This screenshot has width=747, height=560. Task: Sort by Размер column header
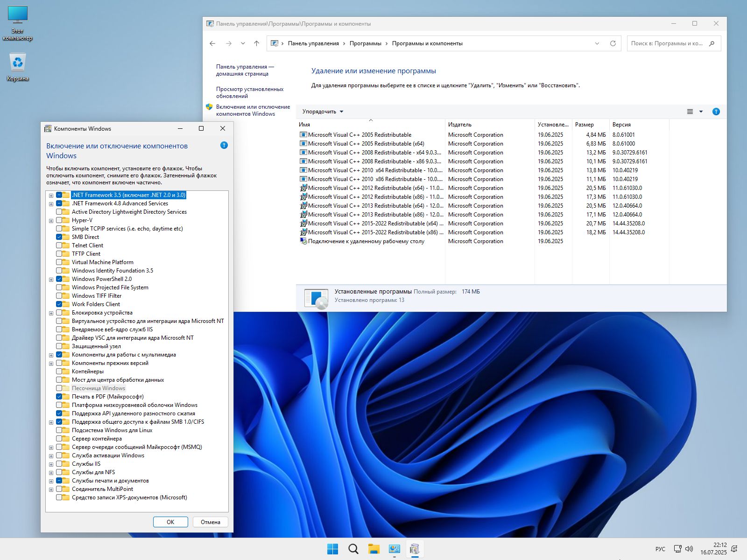591,125
